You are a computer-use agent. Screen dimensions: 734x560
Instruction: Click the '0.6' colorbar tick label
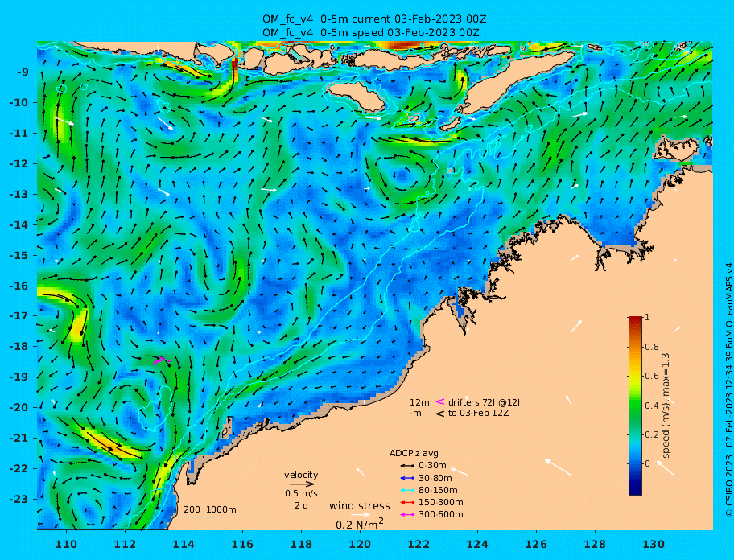point(652,376)
